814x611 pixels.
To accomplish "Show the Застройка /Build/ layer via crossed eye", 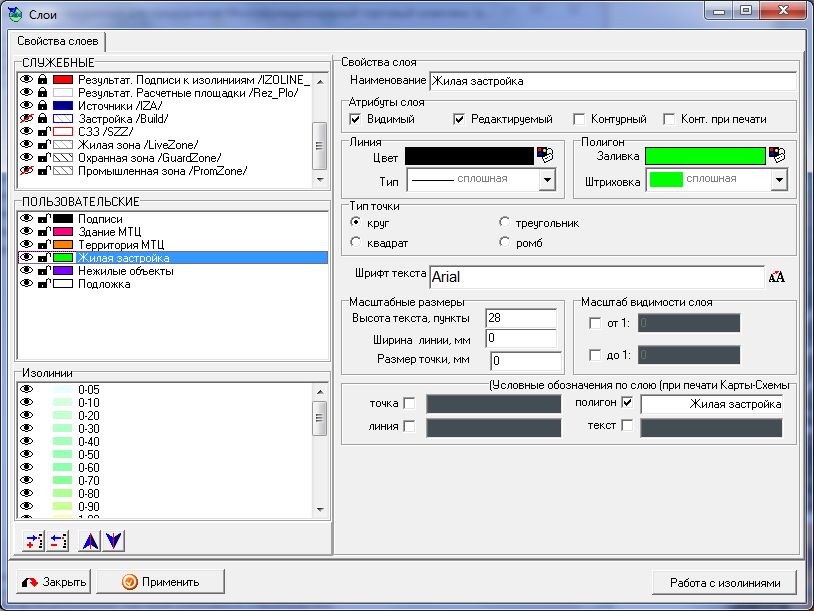I will click(27, 118).
